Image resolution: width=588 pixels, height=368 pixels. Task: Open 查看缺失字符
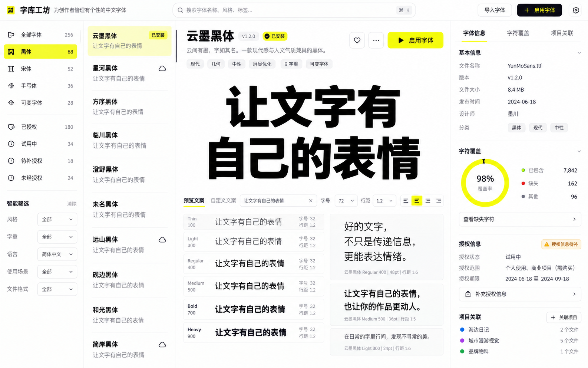point(520,219)
